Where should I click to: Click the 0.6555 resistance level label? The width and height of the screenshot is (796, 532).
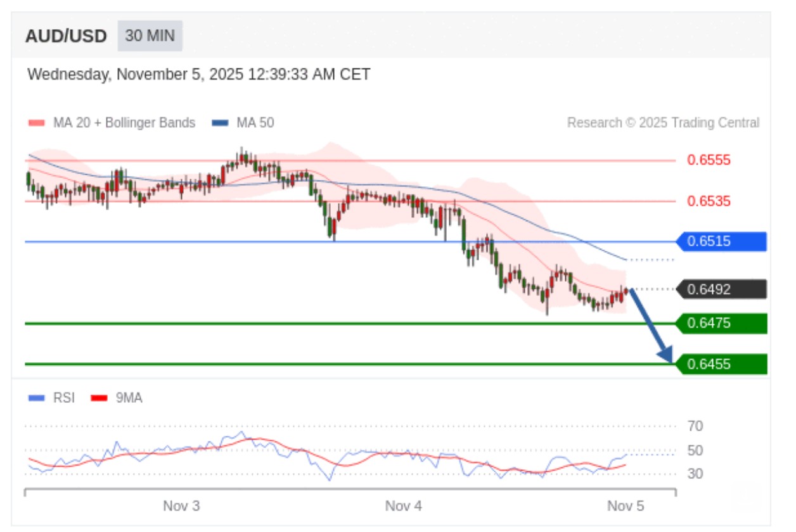click(709, 160)
